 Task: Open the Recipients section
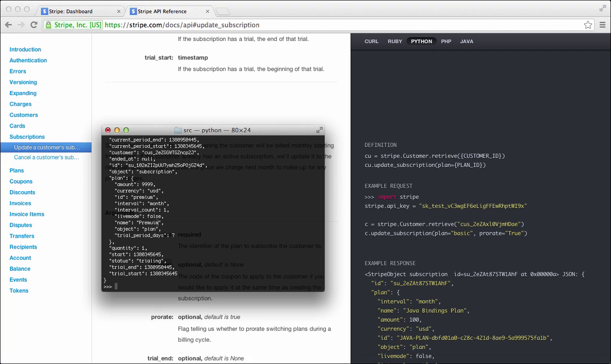(x=23, y=247)
